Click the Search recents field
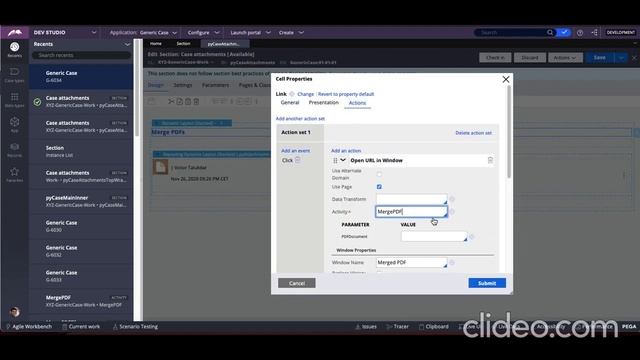Screen dimensions: 640x360 tap(81, 55)
